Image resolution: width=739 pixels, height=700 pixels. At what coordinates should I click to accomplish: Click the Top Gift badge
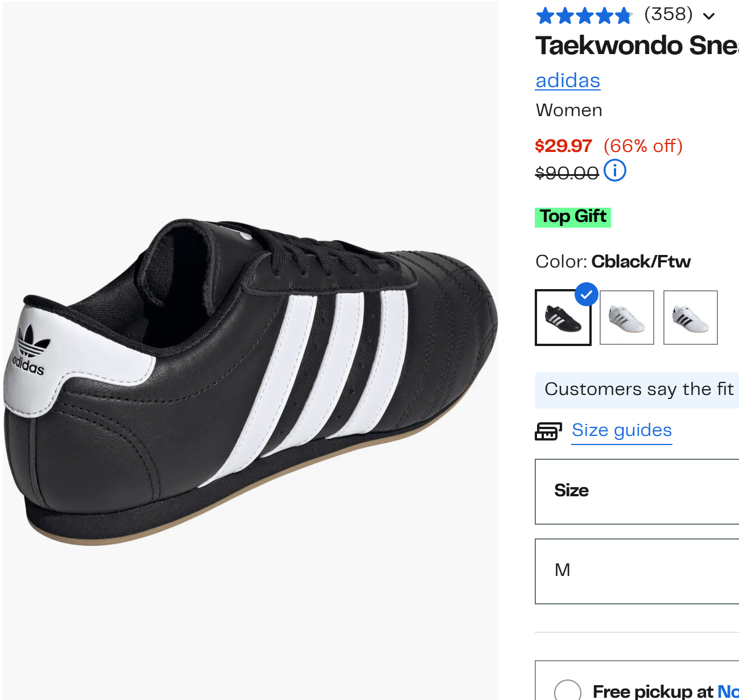coord(573,217)
